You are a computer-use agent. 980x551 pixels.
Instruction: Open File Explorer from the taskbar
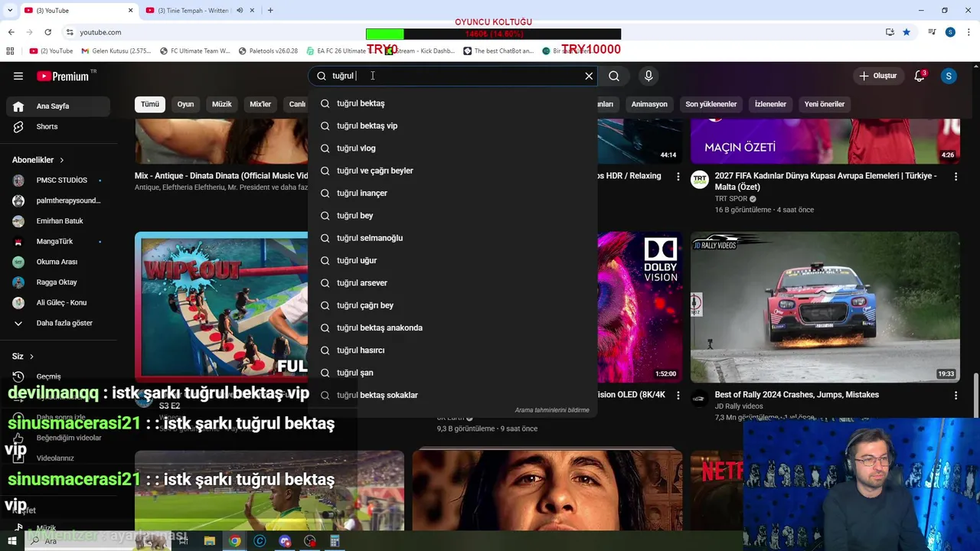210,541
